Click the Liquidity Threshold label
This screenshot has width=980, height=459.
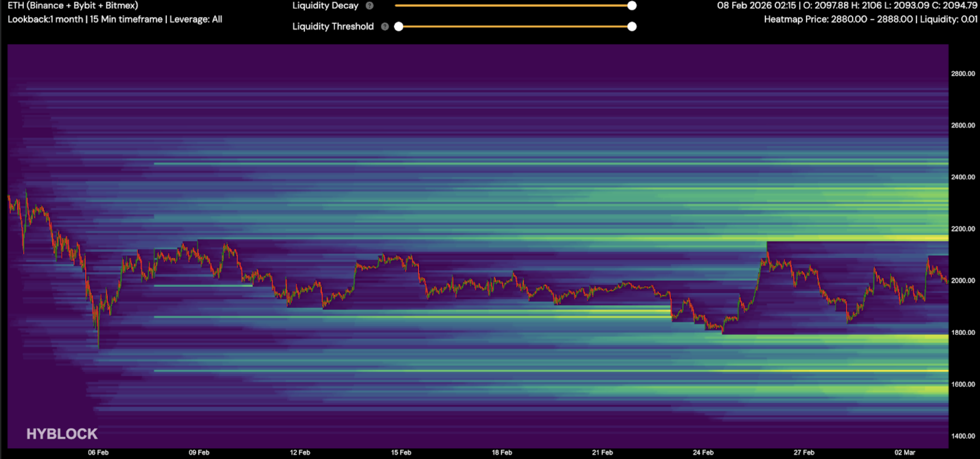click(333, 27)
